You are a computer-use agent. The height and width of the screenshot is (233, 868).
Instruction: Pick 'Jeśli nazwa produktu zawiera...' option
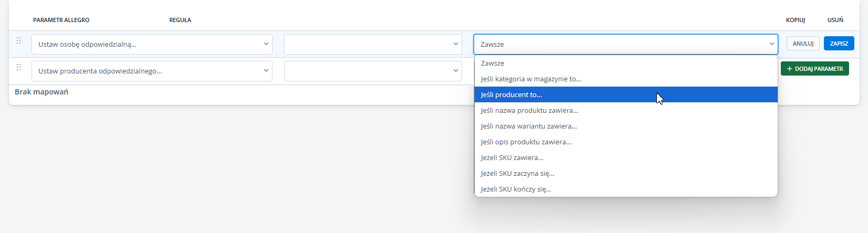(626, 110)
